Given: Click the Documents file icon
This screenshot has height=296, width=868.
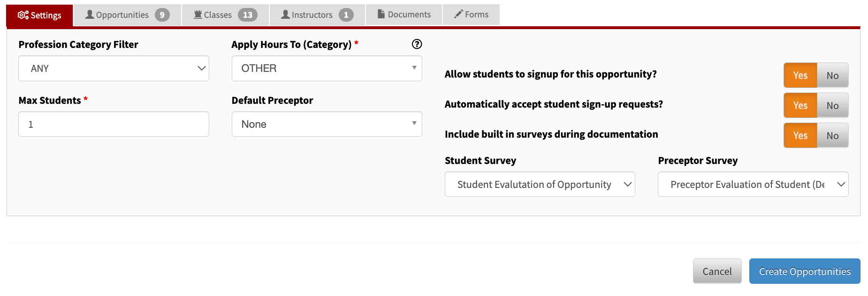Looking at the screenshot, I should [381, 14].
